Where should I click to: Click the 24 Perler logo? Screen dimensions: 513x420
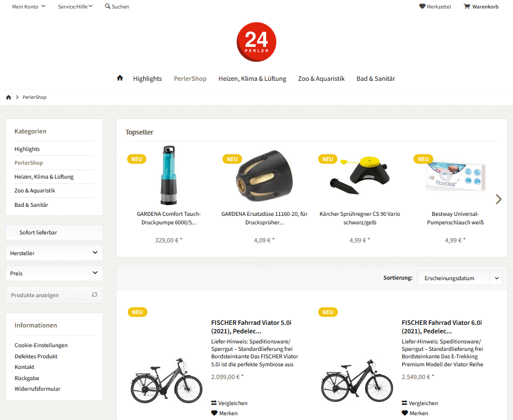point(256,42)
